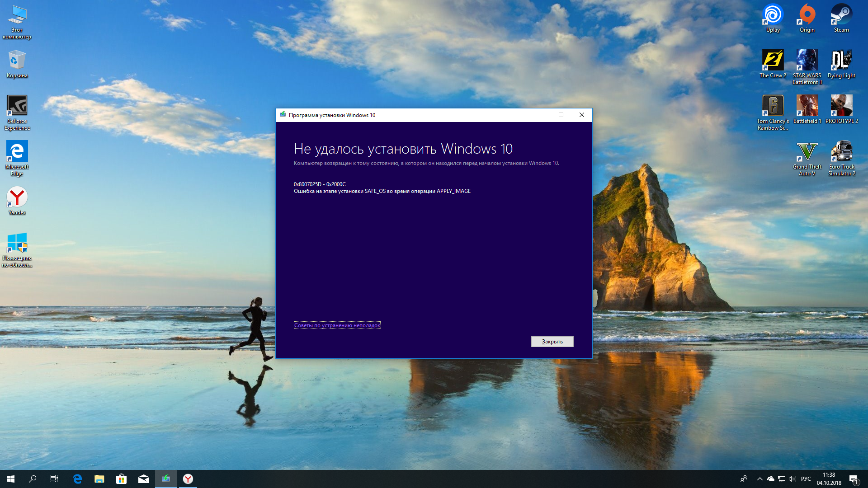Open the Этот компьютер desktop icon
Image resolution: width=868 pixels, height=488 pixels.
pyautogui.click(x=17, y=22)
